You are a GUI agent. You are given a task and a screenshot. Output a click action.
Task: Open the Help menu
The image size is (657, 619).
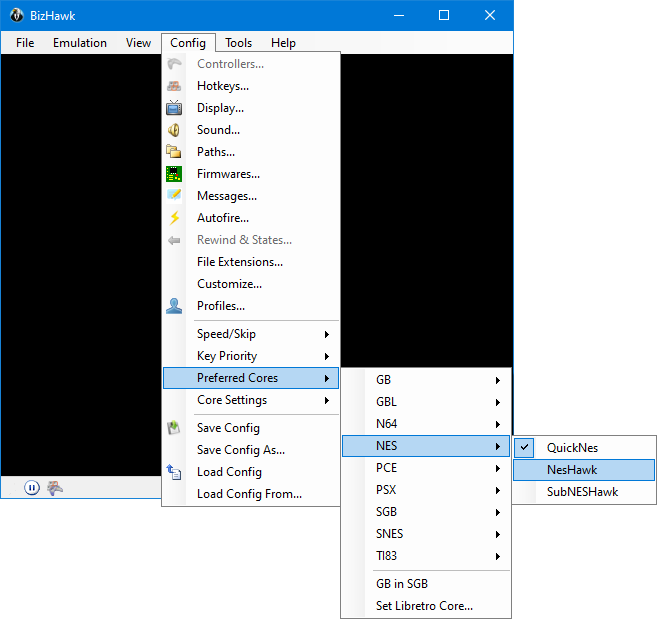point(283,43)
